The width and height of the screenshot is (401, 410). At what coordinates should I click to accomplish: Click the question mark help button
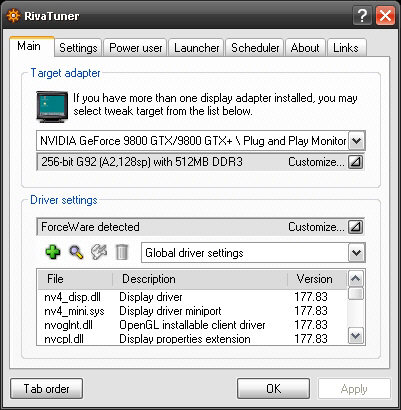(x=362, y=15)
